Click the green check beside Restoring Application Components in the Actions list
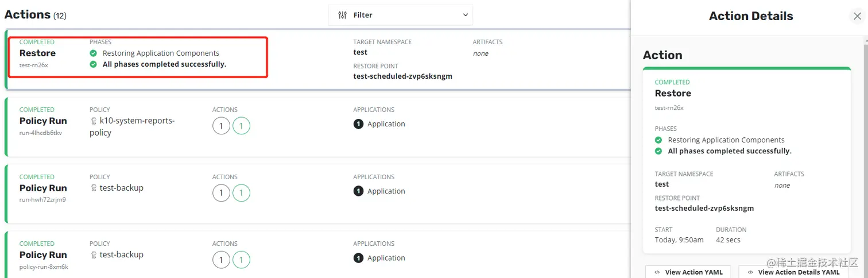868x278 pixels. point(94,53)
